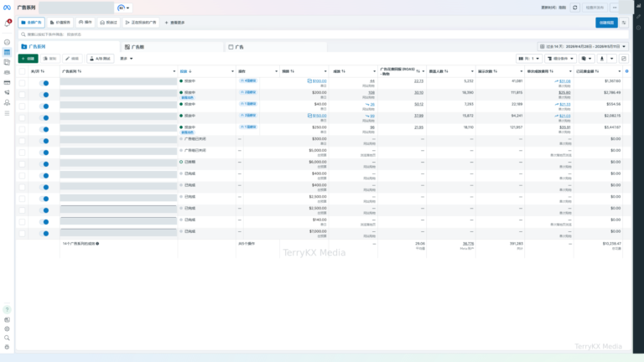Open the settings gear icon in sidebar
The width and height of the screenshot is (644, 362).
(x=7, y=328)
